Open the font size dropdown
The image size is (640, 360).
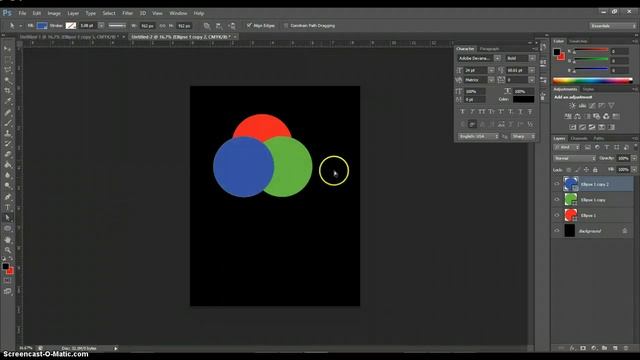(x=491, y=70)
